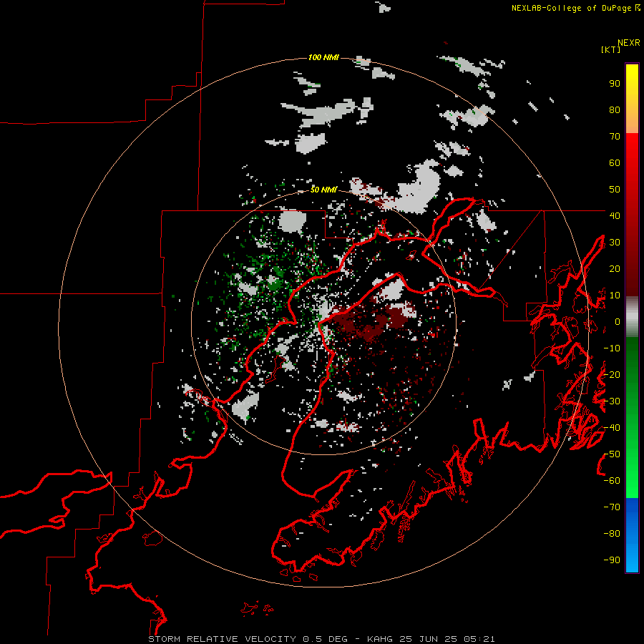Screen dimensions: 644x644
Task: Click the Storm Relative Velocity caption text
Action: [x=321, y=639]
